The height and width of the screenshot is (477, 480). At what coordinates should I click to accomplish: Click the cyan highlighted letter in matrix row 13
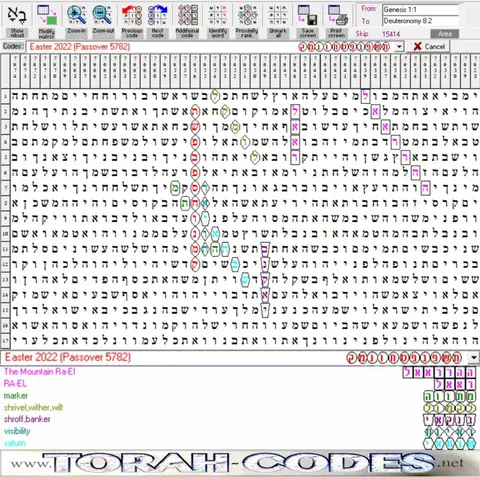[245, 279]
